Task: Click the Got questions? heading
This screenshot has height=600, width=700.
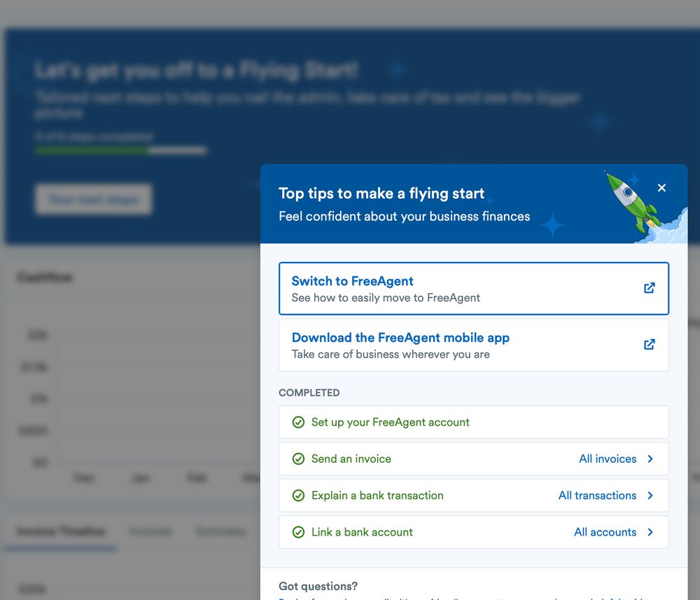Action: (318, 586)
